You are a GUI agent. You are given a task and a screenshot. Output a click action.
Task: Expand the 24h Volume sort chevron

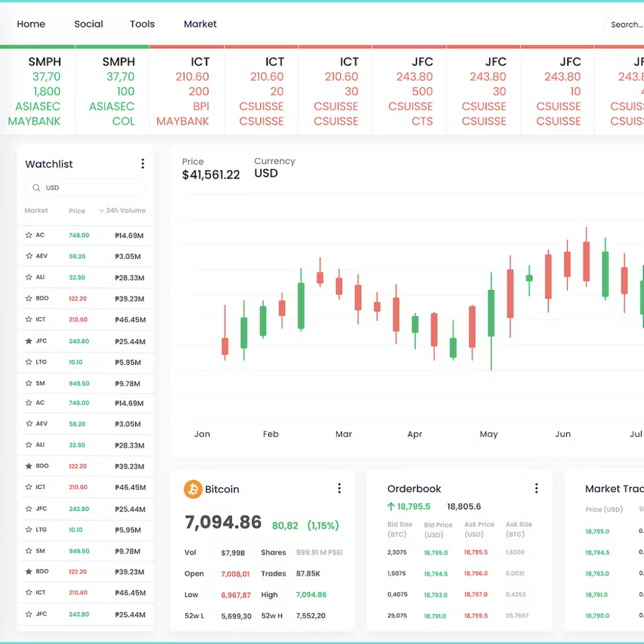101,211
